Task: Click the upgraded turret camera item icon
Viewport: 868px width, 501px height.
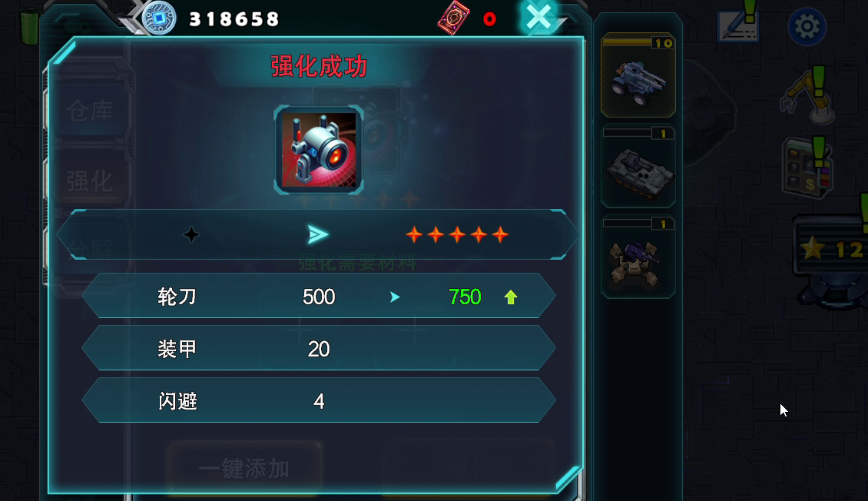Action: (319, 150)
